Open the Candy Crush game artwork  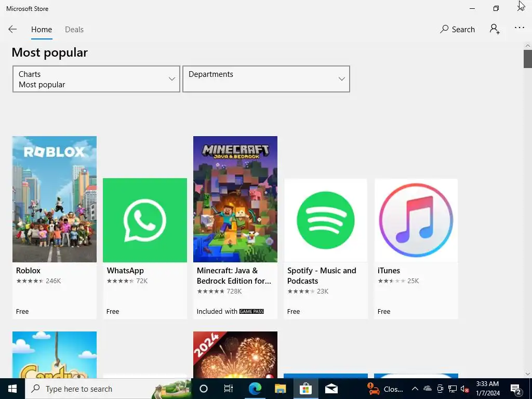54,355
